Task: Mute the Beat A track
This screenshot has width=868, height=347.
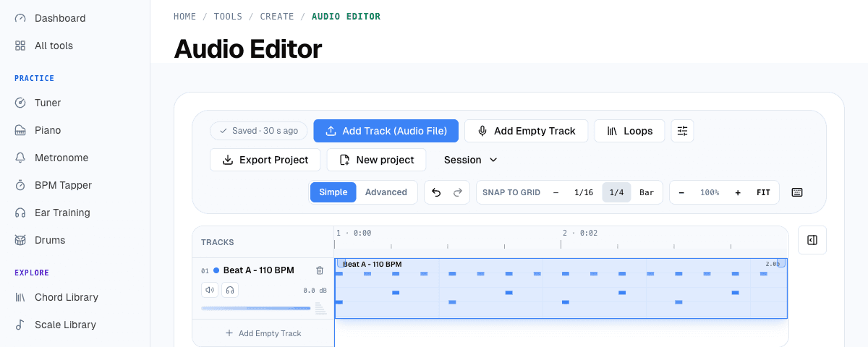Action: (x=210, y=290)
